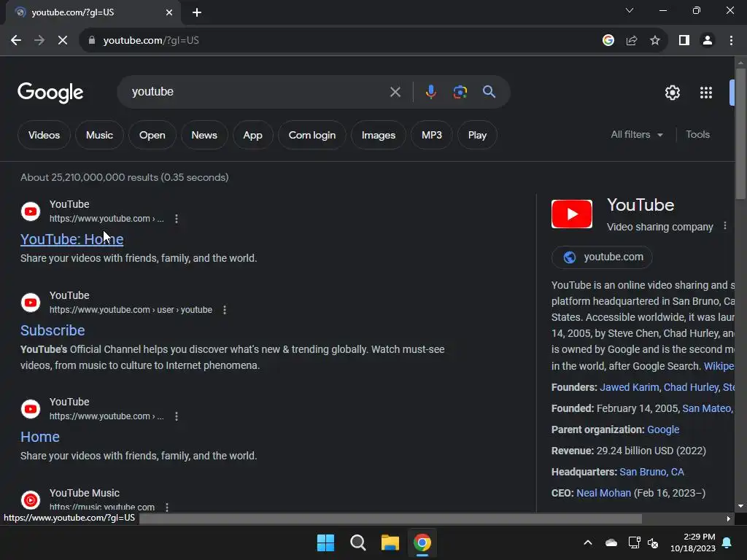Open a new tab with the plus button
The height and width of the screenshot is (560, 747).
coord(197,12)
